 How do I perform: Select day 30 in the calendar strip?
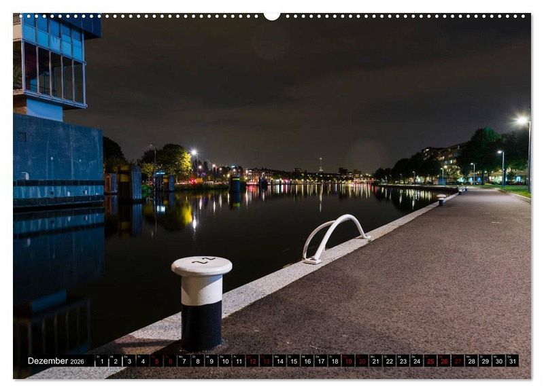(x=499, y=361)
